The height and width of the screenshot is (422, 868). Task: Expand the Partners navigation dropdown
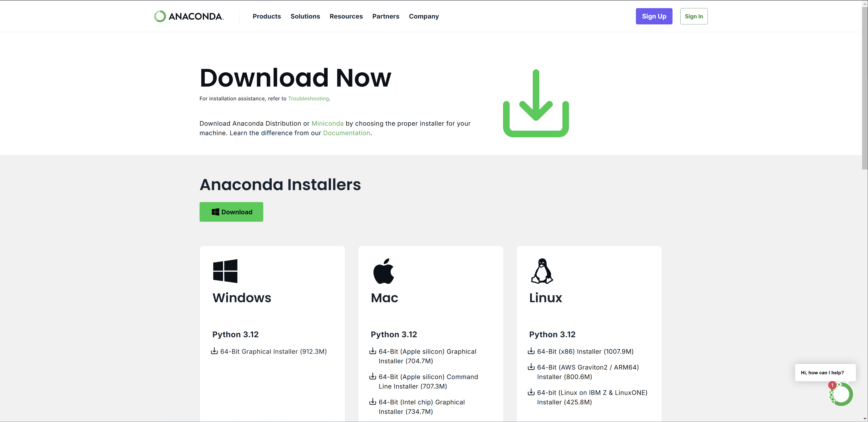(x=386, y=16)
